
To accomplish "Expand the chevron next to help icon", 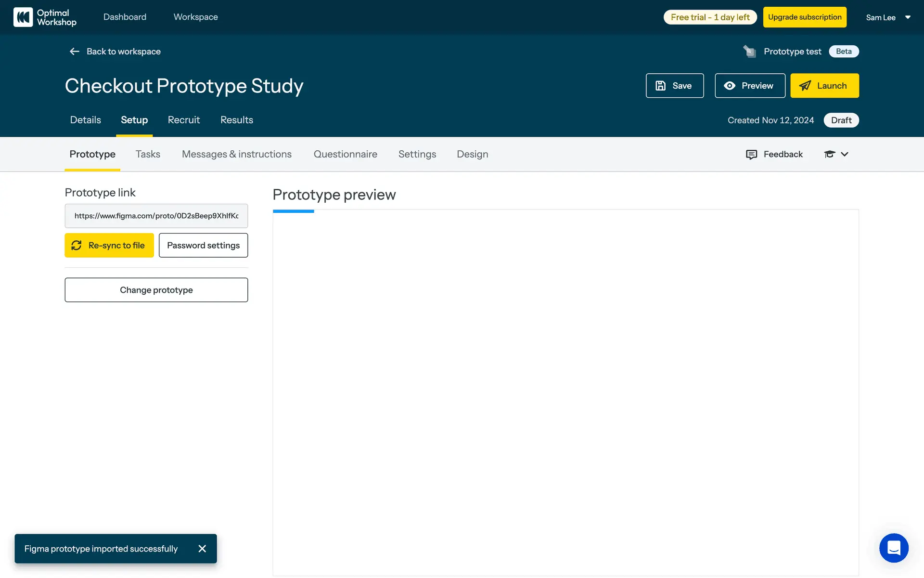I will pos(845,154).
